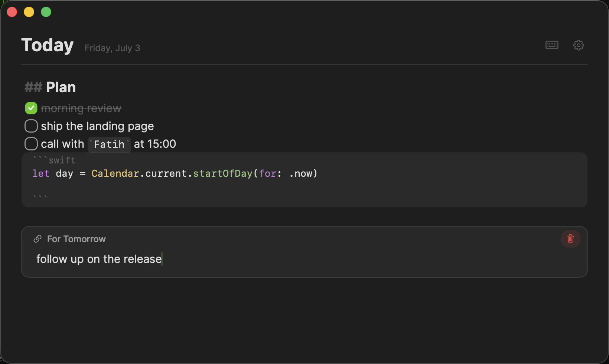Maximize the window with green button
Image resolution: width=609 pixels, height=364 pixels.
(46, 12)
